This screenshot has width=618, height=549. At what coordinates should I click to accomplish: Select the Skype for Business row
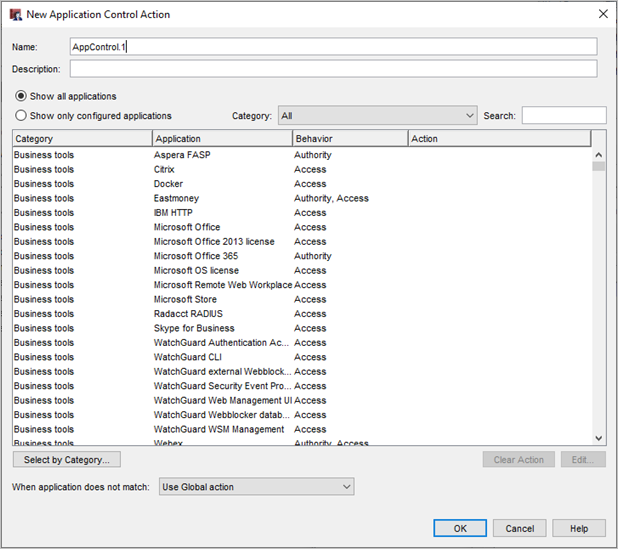(194, 328)
